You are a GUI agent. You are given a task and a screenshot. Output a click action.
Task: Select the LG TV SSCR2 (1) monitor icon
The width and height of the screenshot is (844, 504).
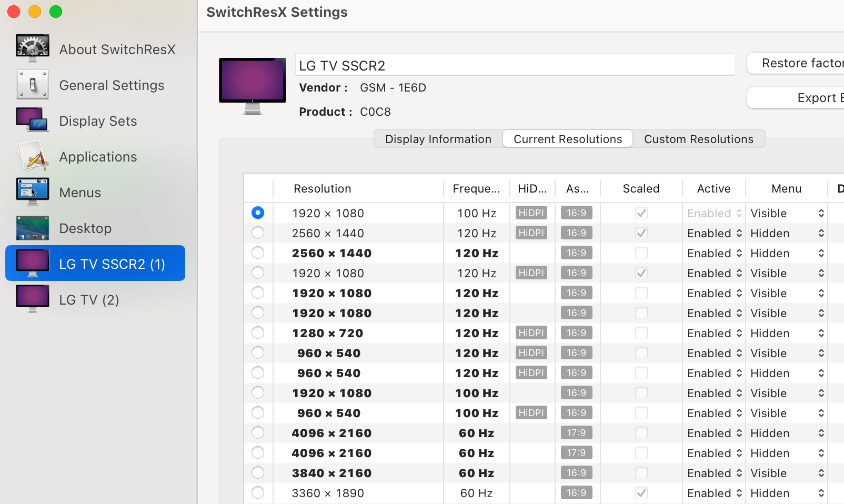(33, 264)
